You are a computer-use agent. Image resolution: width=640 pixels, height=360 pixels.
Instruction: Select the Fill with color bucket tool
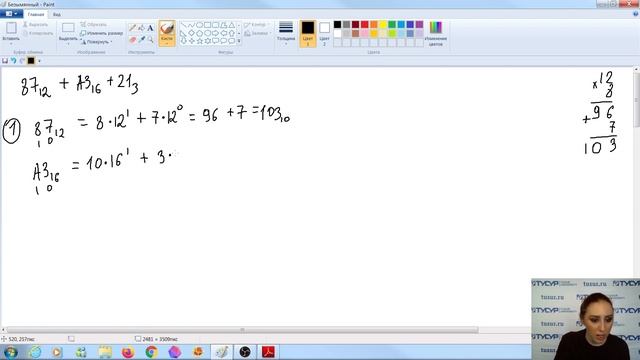click(x=141, y=28)
